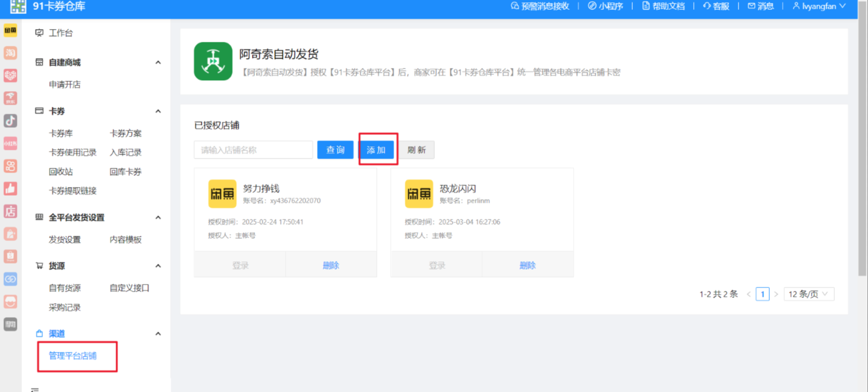Open 消息 messages in top bar
868x392 pixels.
[761, 6]
